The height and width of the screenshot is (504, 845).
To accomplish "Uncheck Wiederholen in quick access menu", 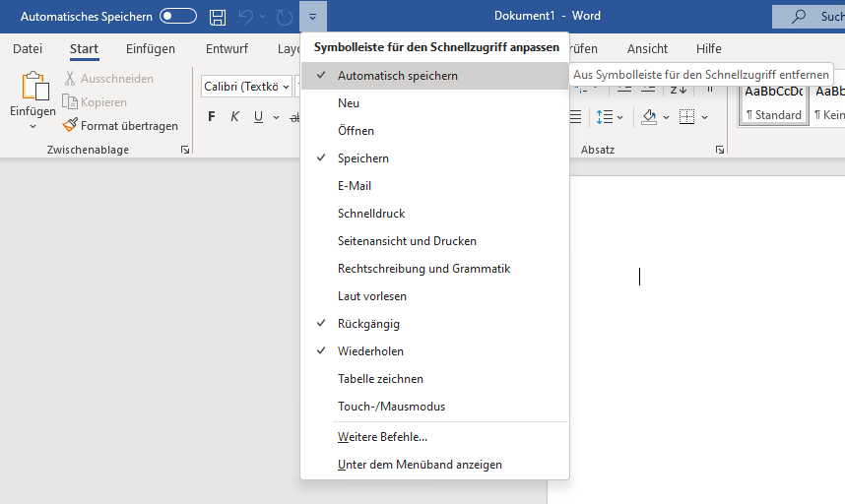I will click(370, 351).
